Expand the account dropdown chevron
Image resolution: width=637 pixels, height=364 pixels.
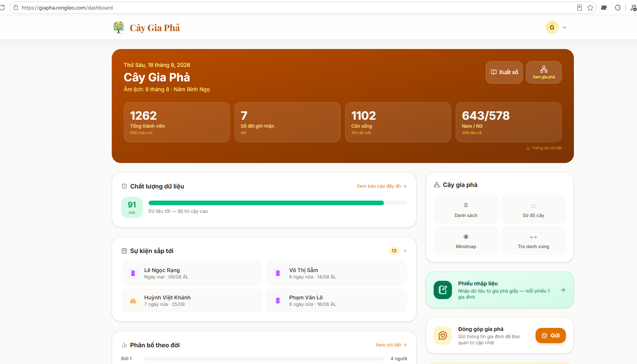(564, 27)
